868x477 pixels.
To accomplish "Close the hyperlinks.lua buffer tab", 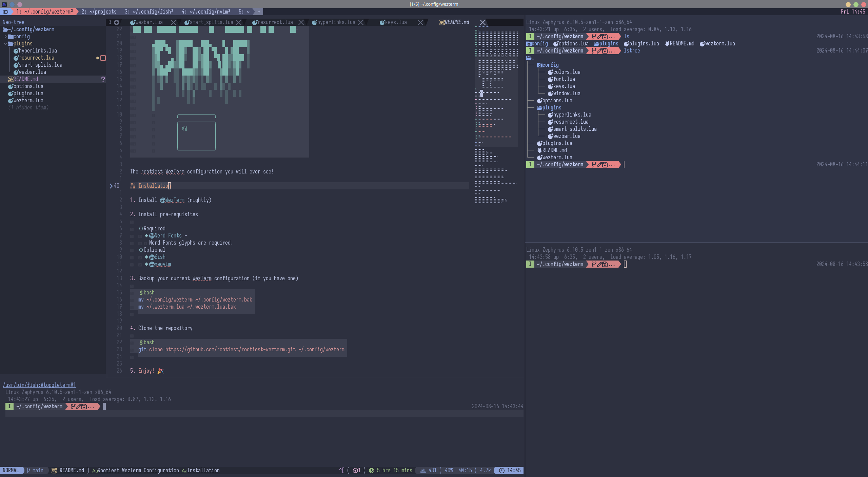I will point(361,22).
